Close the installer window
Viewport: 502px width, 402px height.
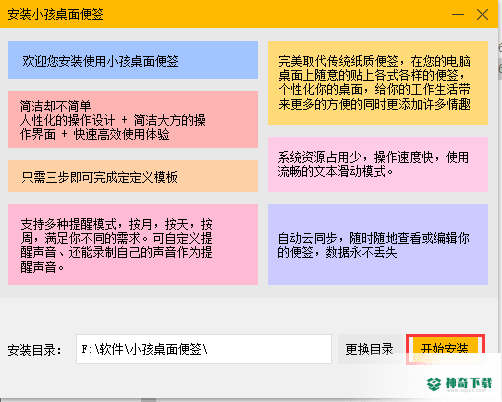coord(482,14)
